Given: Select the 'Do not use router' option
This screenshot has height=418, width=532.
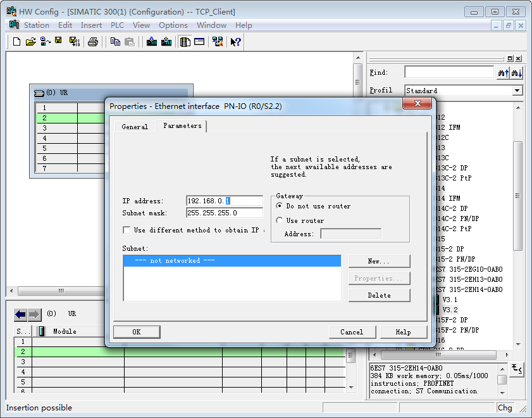Looking at the screenshot, I should (x=280, y=206).
